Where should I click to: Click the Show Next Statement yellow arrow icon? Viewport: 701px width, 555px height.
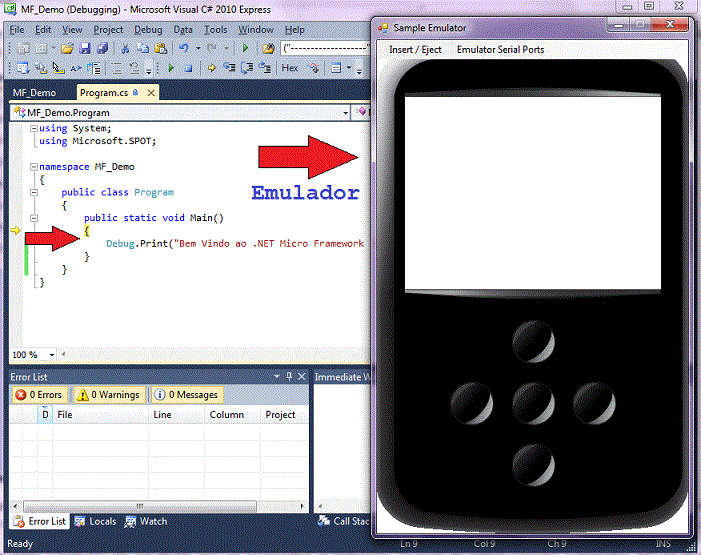tap(211, 68)
